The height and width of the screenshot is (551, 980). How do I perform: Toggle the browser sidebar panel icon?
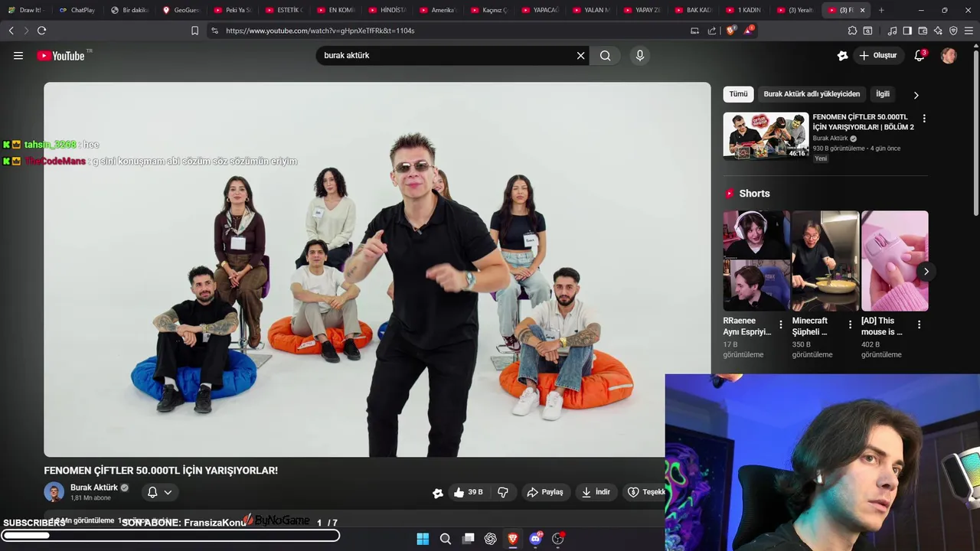click(x=907, y=31)
